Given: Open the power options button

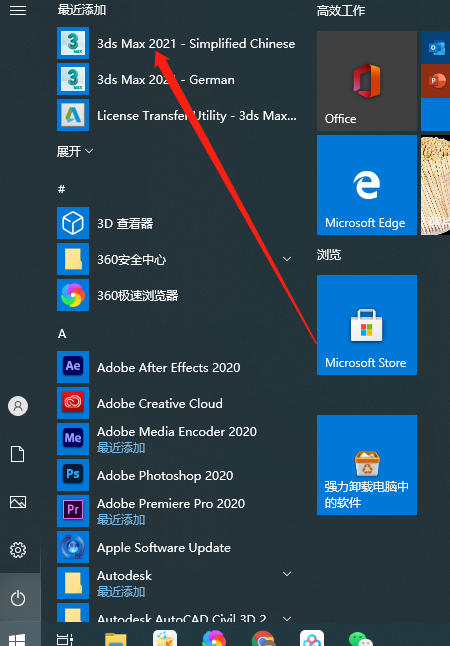Looking at the screenshot, I should (x=18, y=598).
